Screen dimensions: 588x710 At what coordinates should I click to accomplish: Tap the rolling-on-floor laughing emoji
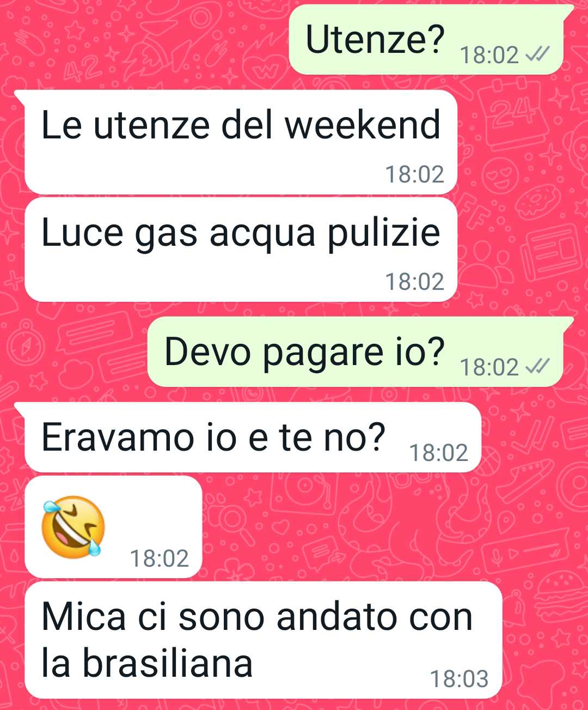pos(73,526)
